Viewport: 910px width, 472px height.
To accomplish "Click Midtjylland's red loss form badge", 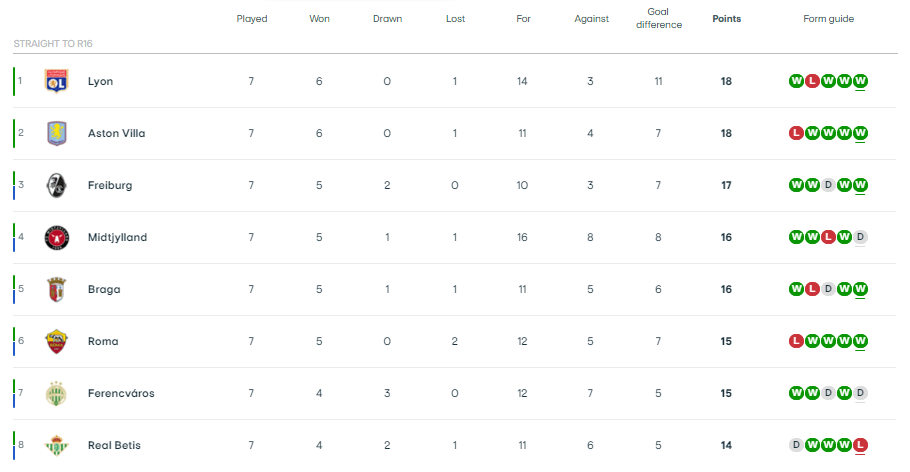I will point(828,237).
